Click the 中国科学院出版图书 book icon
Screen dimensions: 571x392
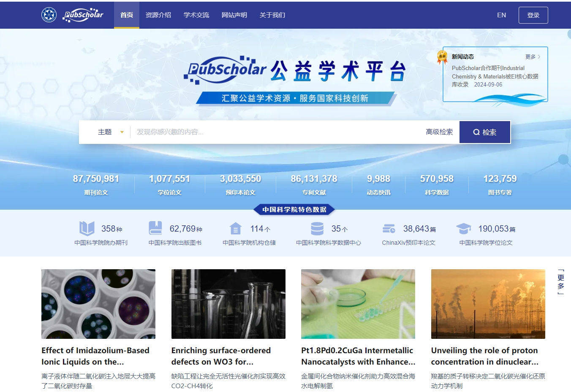point(155,228)
